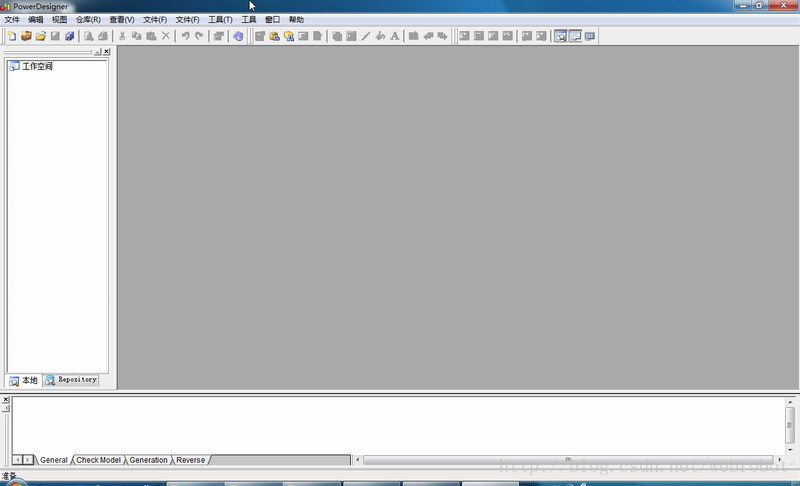Click the yellow Open folder icon
Viewport: 800px width, 486px height.
pyautogui.click(x=40, y=36)
